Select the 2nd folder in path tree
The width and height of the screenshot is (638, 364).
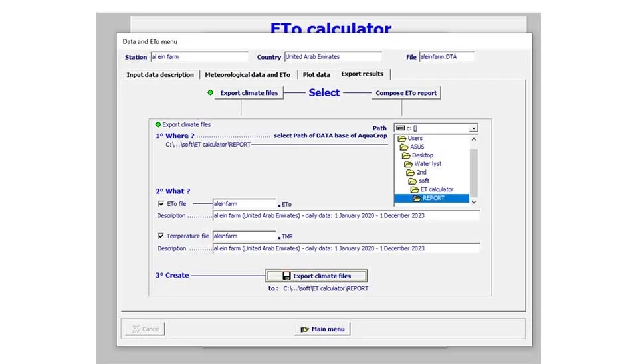pos(421,173)
